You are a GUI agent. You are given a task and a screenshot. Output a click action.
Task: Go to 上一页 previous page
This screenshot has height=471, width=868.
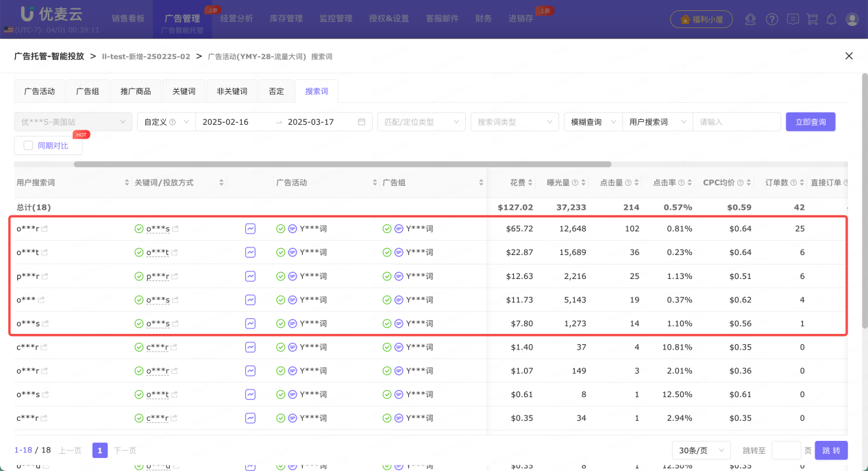point(70,450)
